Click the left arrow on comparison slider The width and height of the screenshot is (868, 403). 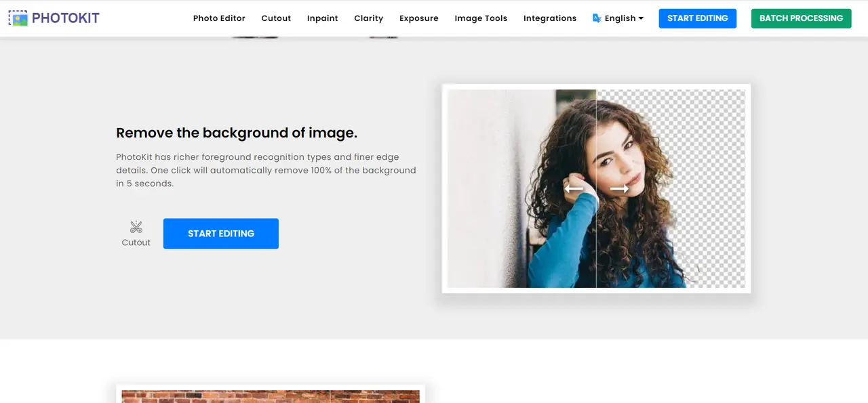[574, 189]
